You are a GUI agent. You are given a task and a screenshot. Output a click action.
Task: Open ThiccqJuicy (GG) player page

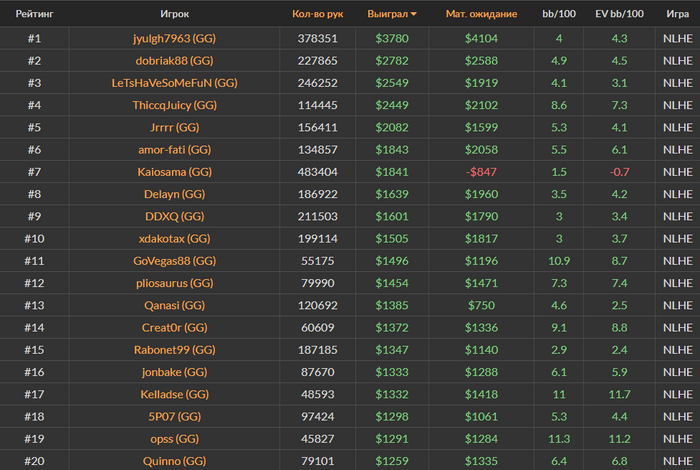[x=175, y=105]
